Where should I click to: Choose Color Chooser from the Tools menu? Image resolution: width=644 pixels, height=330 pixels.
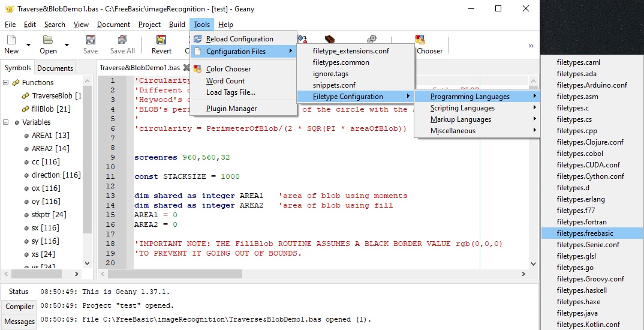[x=243, y=68]
